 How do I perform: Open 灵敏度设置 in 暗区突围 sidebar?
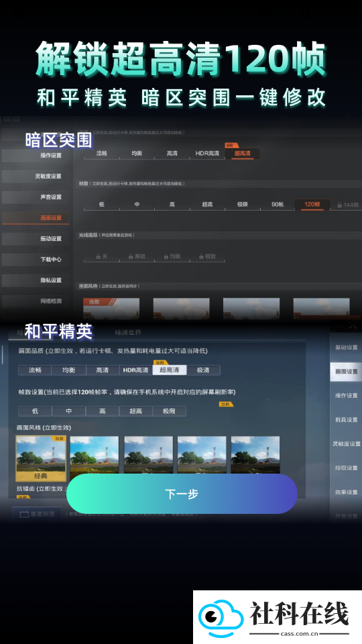[x=36, y=176]
